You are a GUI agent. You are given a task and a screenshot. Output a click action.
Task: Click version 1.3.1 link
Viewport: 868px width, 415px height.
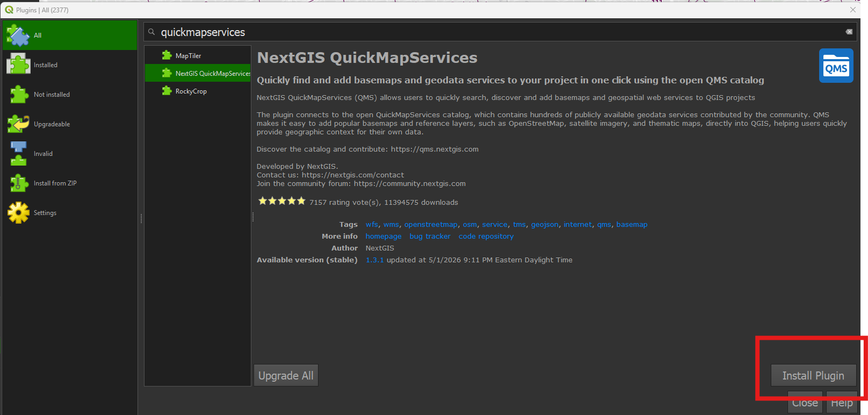374,260
